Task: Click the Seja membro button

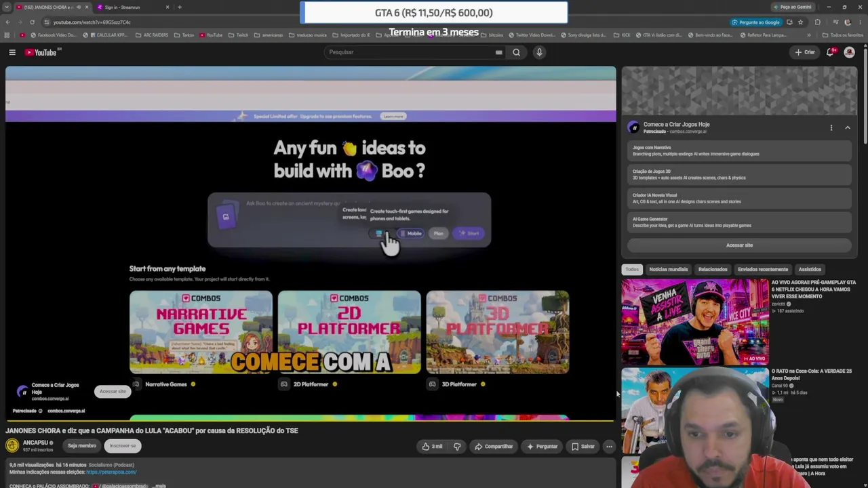Action: pos(82,446)
